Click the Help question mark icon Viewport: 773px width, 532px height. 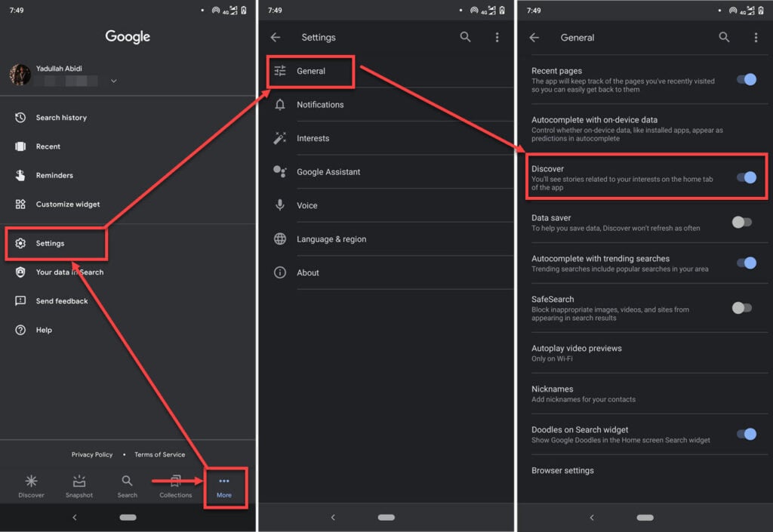(x=20, y=330)
